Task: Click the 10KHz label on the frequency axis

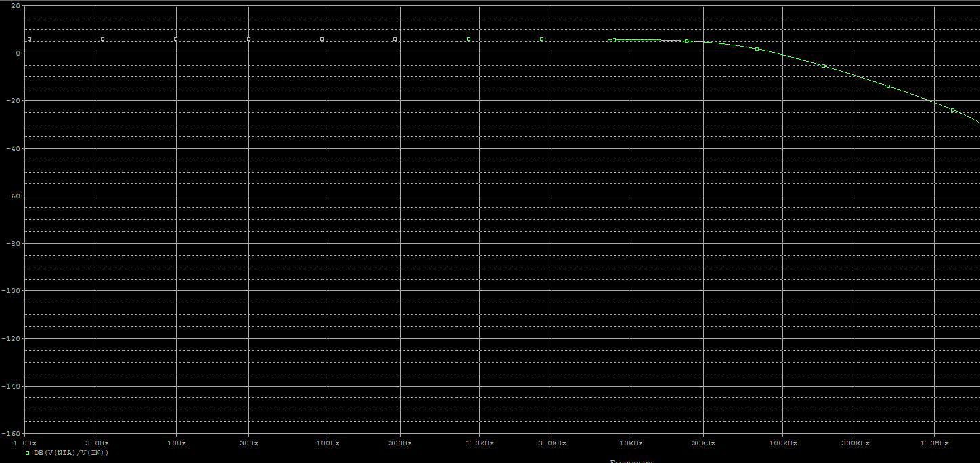Action: (631, 443)
